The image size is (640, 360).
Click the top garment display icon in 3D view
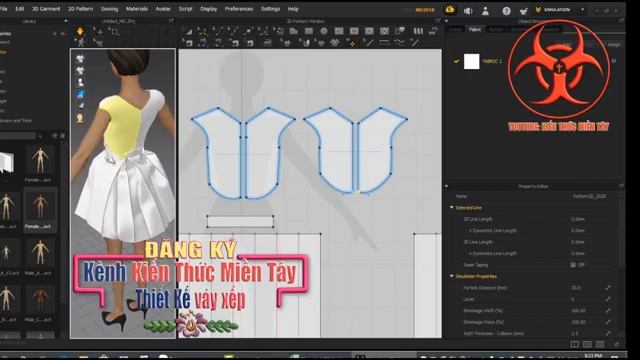[x=80, y=59]
